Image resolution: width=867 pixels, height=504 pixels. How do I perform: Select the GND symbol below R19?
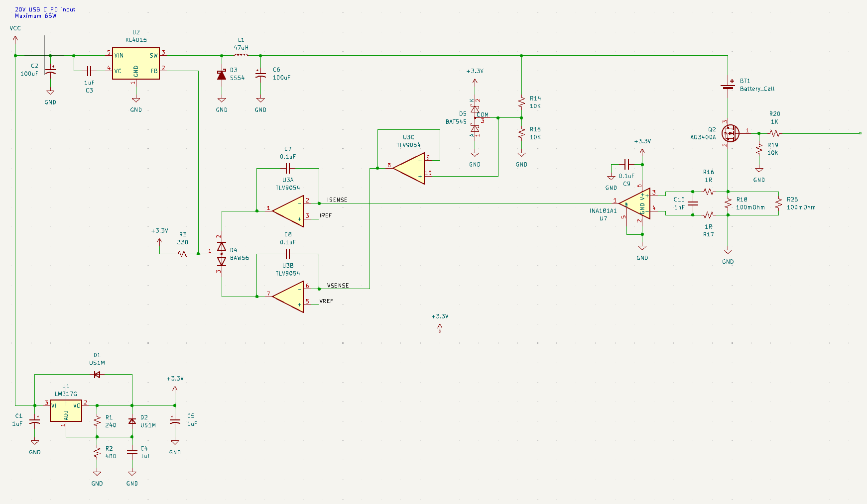tap(759, 170)
